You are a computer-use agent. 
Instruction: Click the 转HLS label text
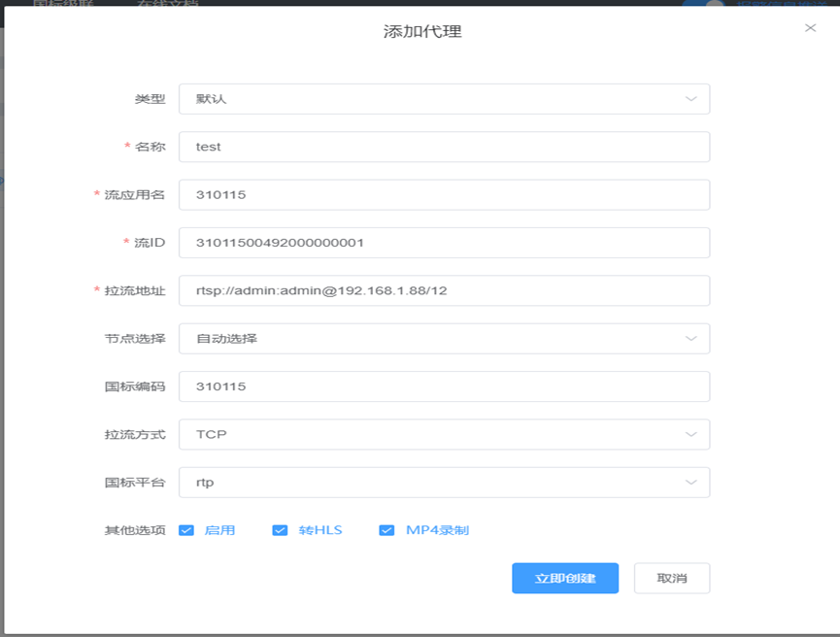320,530
